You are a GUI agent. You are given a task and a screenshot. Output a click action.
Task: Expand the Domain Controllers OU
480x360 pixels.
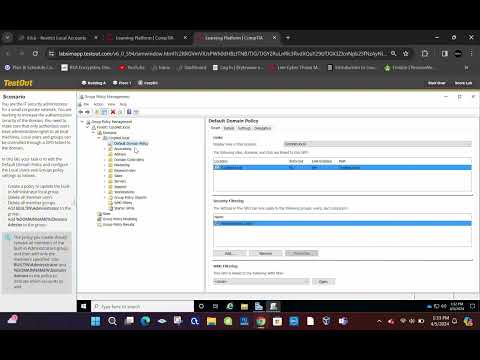pyautogui.click(x=105, y=160)
